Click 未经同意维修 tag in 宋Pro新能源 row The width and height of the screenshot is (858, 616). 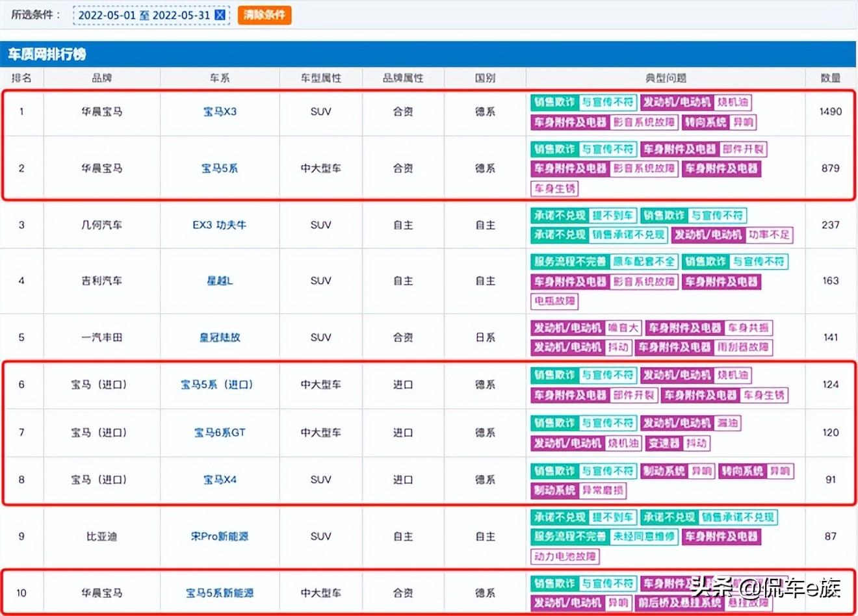[644, 536]
